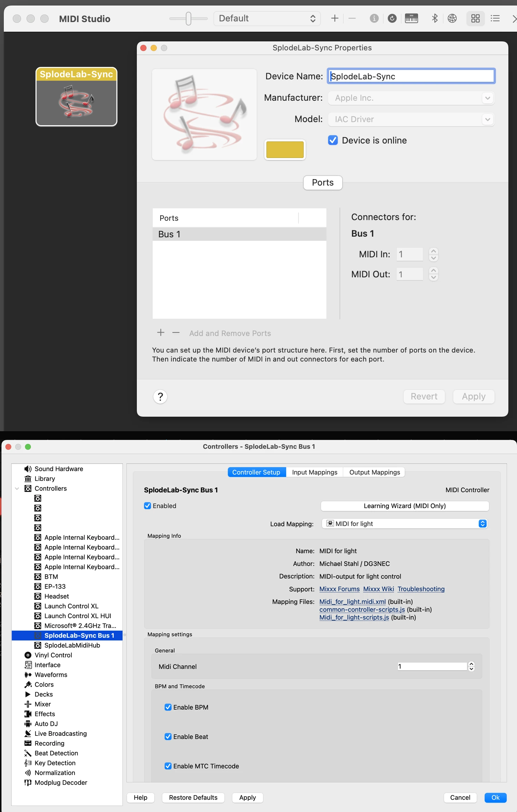Open the Load Mapping dropdown

(x=405, y=524)
